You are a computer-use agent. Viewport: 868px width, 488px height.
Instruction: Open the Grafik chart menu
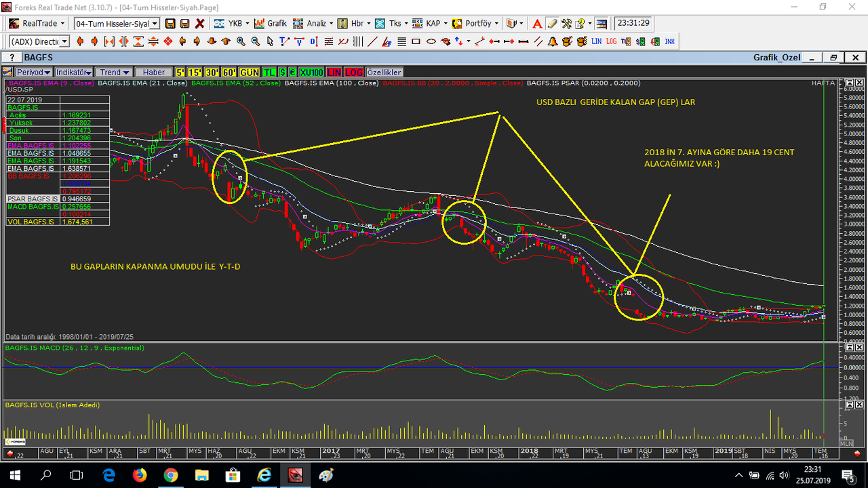270,23
